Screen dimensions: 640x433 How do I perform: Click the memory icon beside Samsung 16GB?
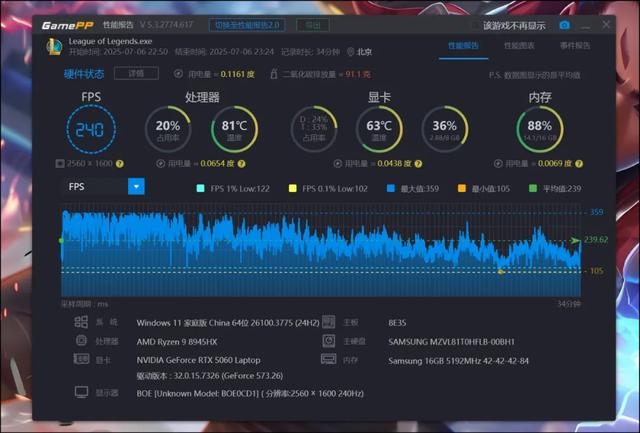coord(329,359)
